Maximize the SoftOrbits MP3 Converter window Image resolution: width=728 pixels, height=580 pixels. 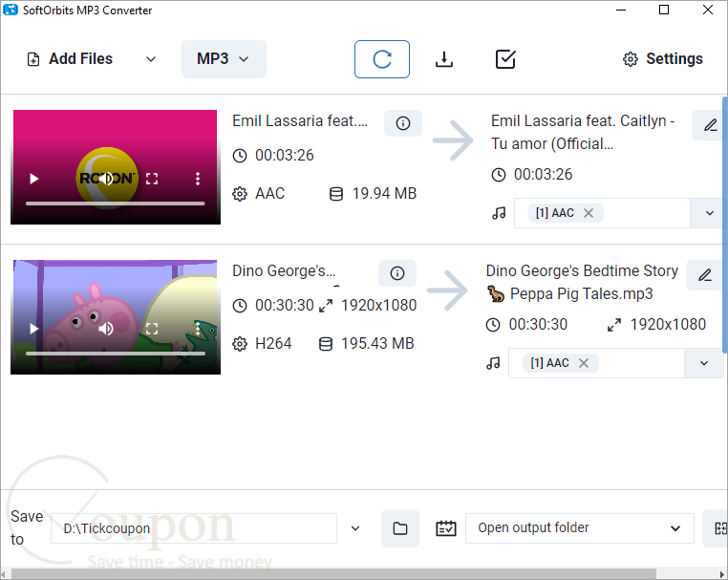click(x=664, y=10)
